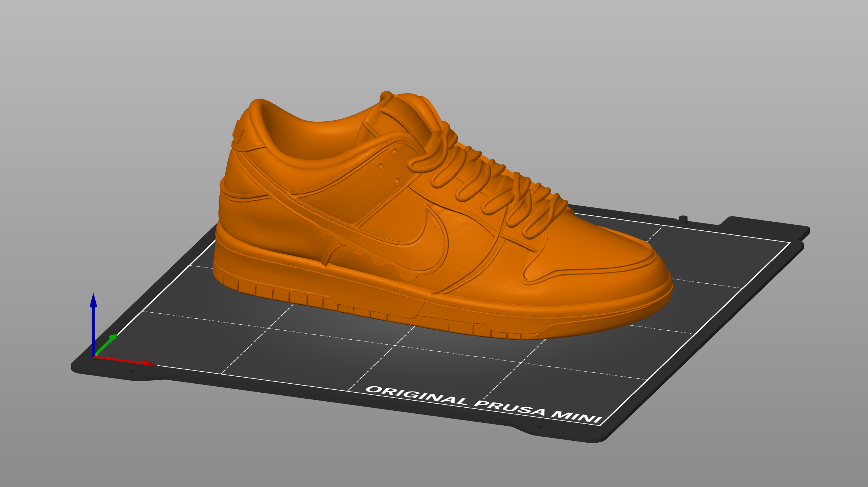Click the green Y-axis arrow
This screenshot has height=487, width=868.
click(106, 344)
